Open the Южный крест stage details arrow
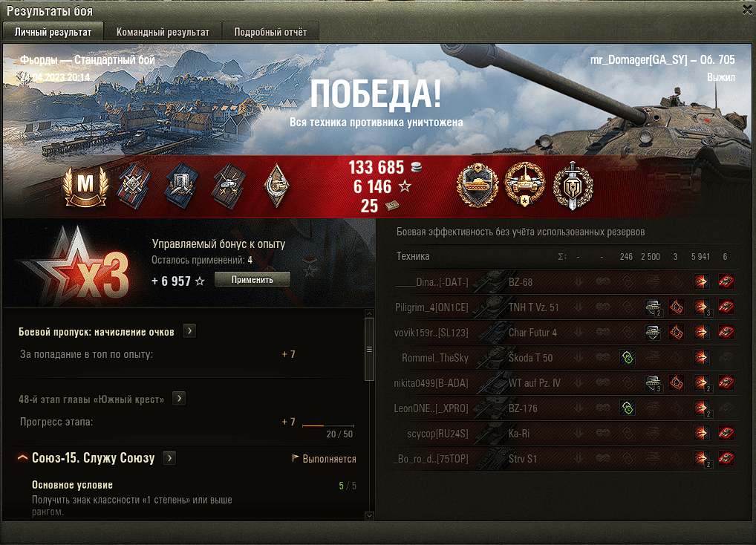This screenshot has height=545, width=756. coord(179,399)
